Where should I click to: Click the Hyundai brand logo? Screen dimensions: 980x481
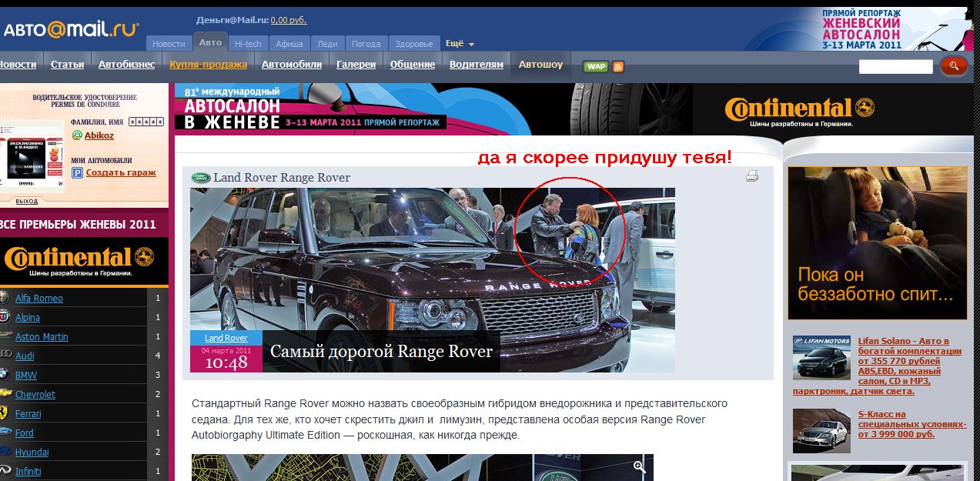point(5,452)
